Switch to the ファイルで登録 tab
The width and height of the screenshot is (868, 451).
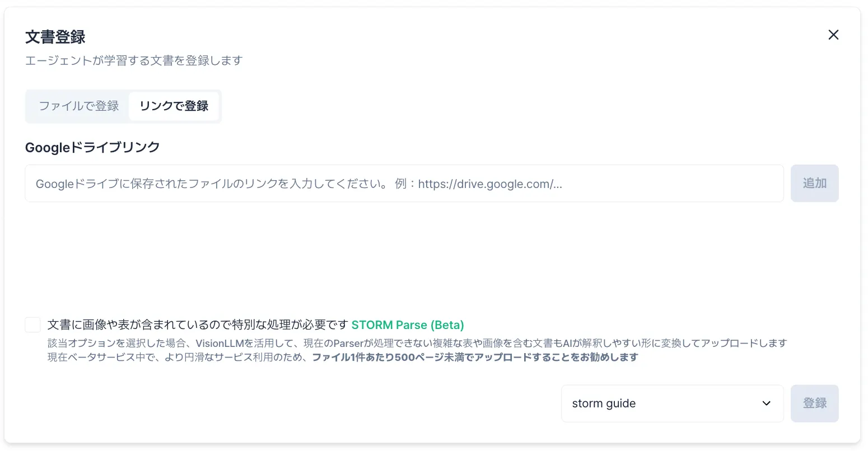(x=79, y=106)
